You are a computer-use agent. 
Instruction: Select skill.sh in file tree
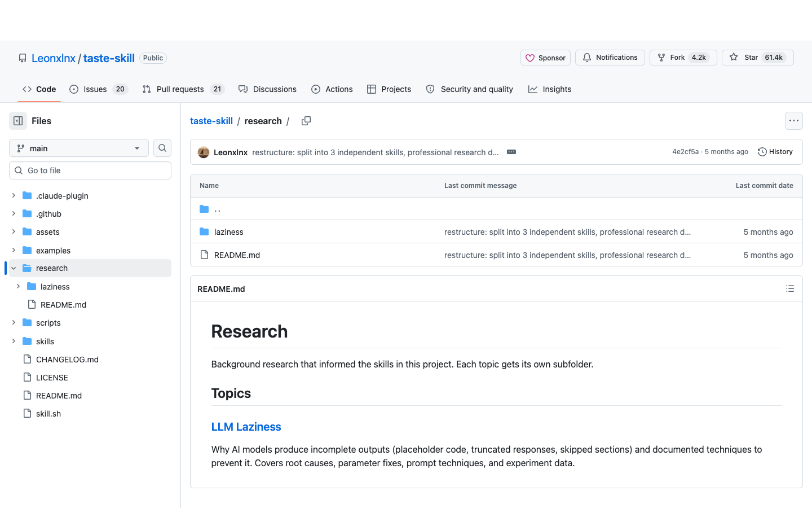[48, 413]
